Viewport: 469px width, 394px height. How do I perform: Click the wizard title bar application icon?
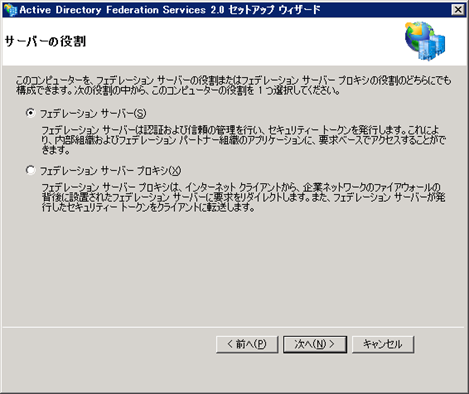click(x=10, y=10)
